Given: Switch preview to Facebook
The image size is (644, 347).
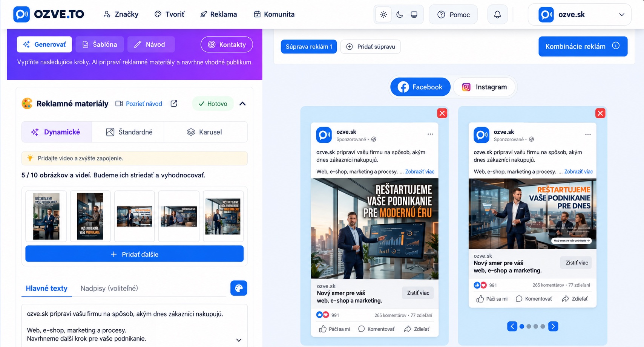Looking at the screenshot, I should (x=420, y=87).
